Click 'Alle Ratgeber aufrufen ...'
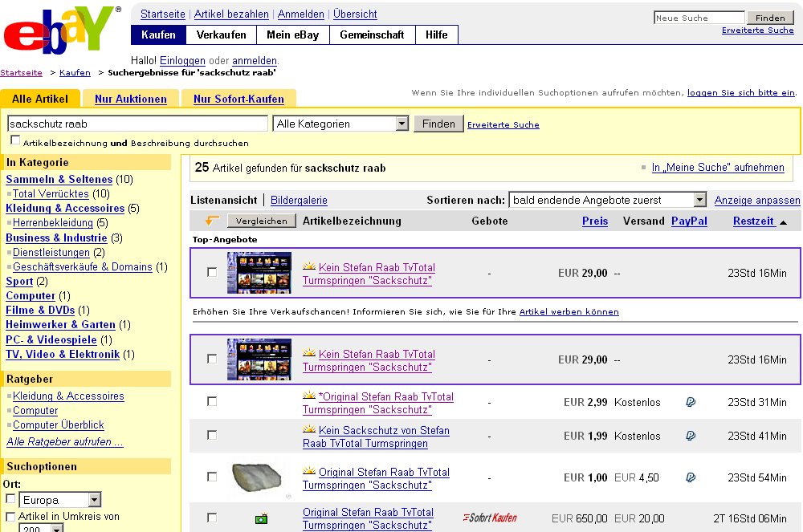The width and height of the screenshot is (803, 532). tap(64, 441)
